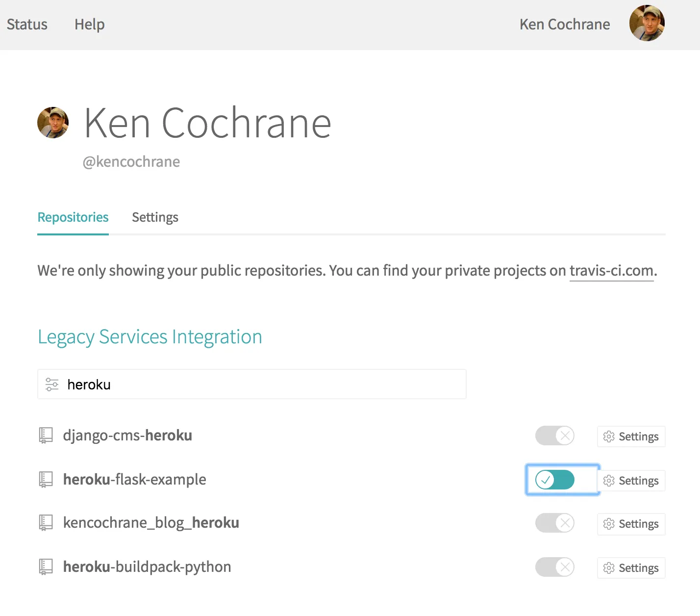Enable the heroku-buildpack-python toggle
Viewport: 700px width, 616px height.
pos(555,567)
